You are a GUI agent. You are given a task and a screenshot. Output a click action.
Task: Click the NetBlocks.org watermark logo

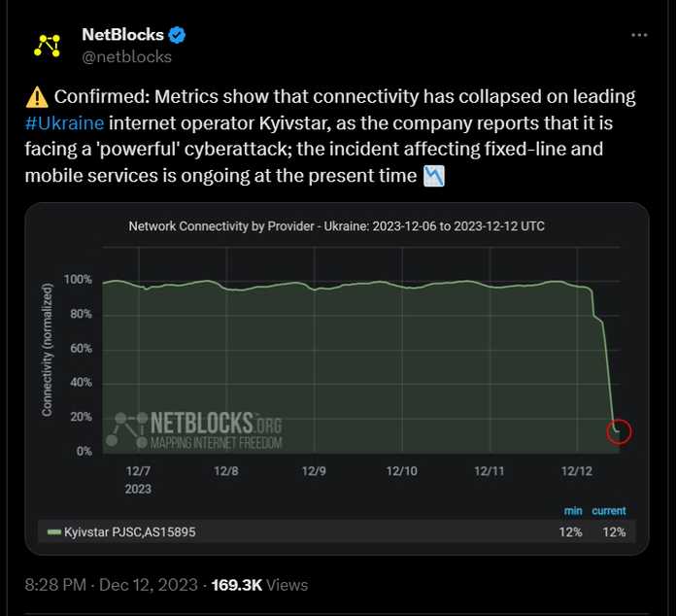coord(194,430)
